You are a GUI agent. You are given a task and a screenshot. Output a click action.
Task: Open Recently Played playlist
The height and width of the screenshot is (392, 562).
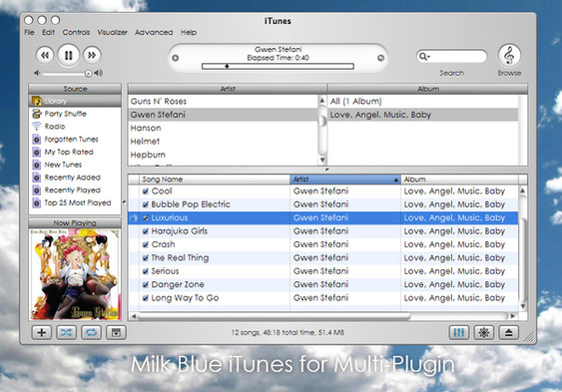(x=75, y=191)
